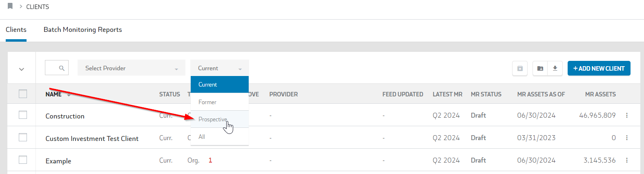
Task: Open the Custom Investment Test Client row's three-dot menu
Action: (627, 138)
